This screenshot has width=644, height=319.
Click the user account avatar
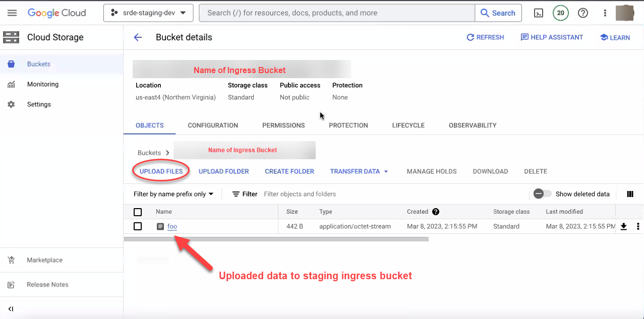point(625,13)
